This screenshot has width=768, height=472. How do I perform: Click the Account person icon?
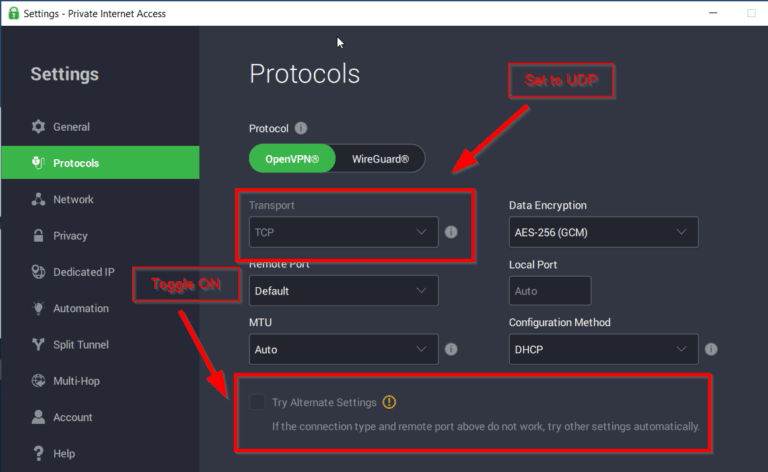(x=38, y=417)
